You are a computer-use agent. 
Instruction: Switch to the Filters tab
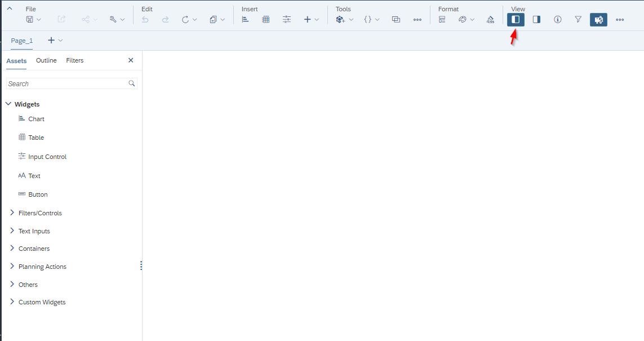(x=75, y=60)
